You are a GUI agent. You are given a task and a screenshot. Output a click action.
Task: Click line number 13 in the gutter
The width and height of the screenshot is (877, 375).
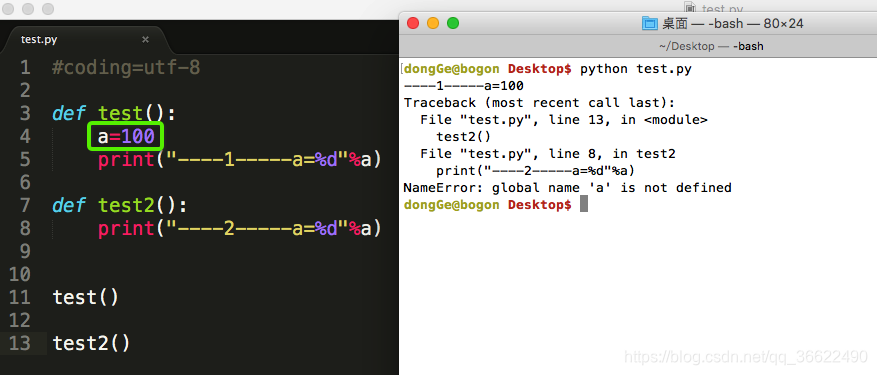[x=20, y=343]
